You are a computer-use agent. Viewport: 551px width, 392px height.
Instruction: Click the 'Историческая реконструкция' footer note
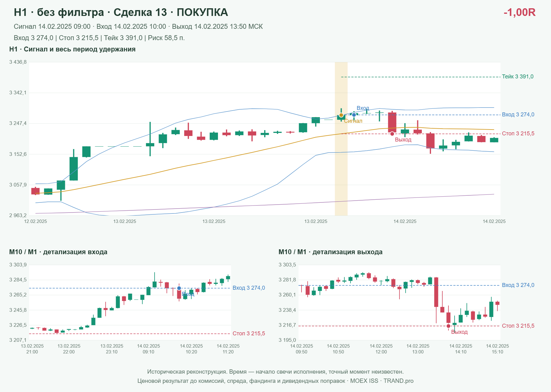pos(275,372)
